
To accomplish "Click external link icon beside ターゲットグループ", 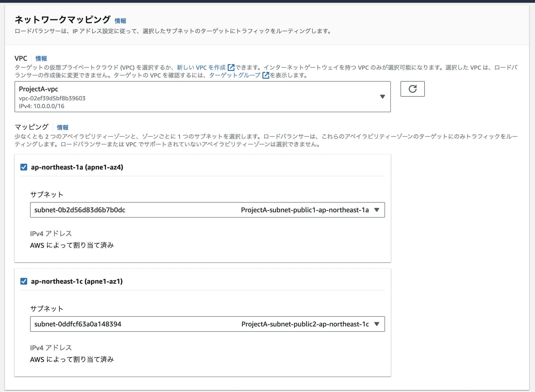I will click(266, 75).
